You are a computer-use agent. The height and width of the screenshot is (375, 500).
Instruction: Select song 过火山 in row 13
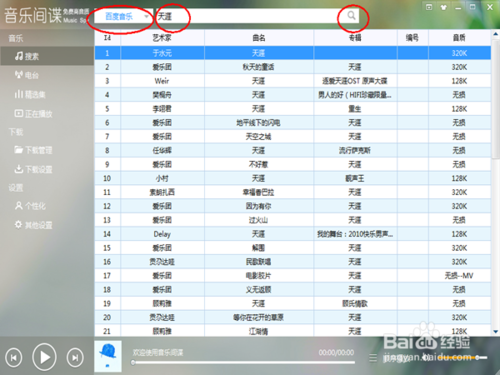(x=259, y=220)
